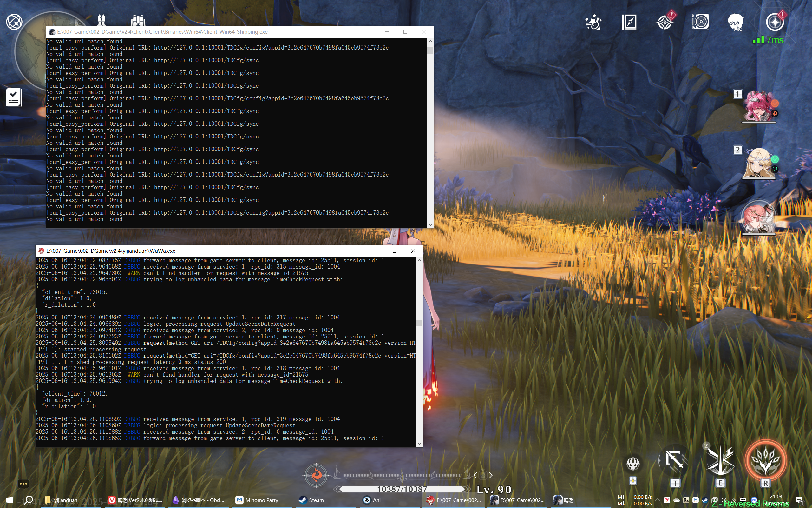Switch to Steam taskbar item
The height and width of the screenshot is (508, 812).
[326, 500]
